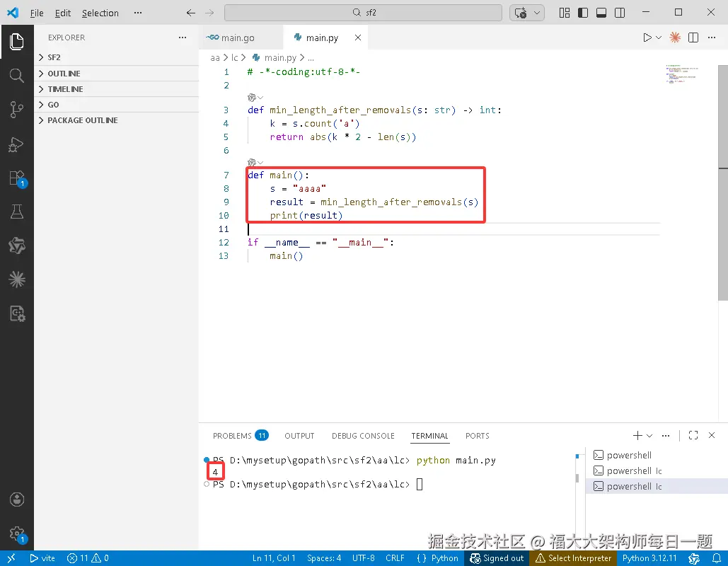This screenshot has height=566, width=728.
Task: Click the lc breadcrumb segment
Action: click(x=234, y=57)
